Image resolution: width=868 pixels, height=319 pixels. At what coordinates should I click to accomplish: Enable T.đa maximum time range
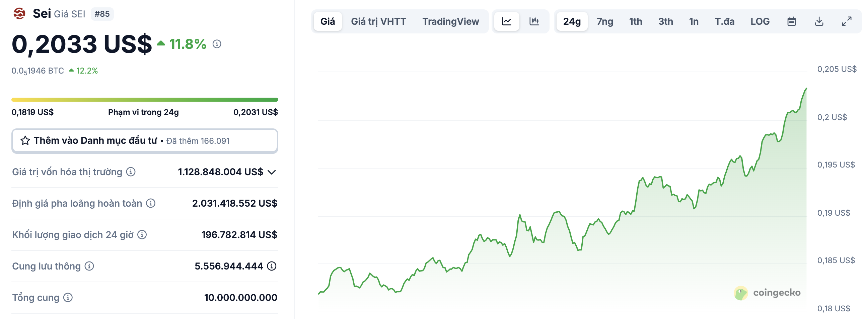click(724, 21)
